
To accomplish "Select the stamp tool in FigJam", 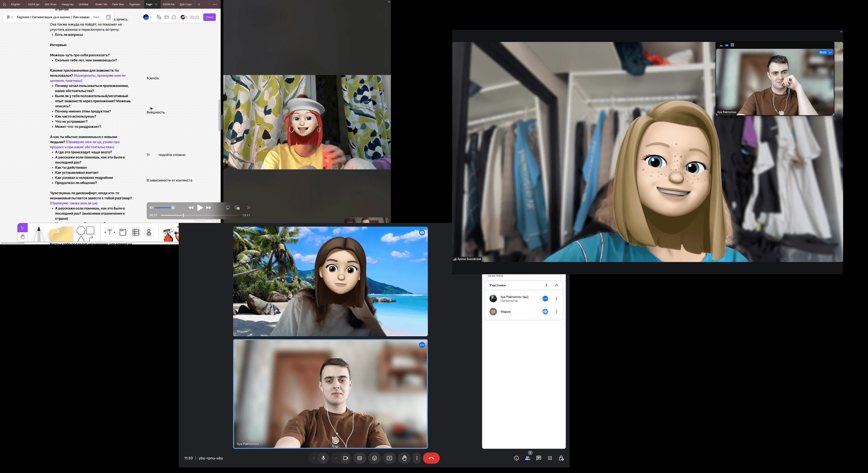I will (149, 232).
